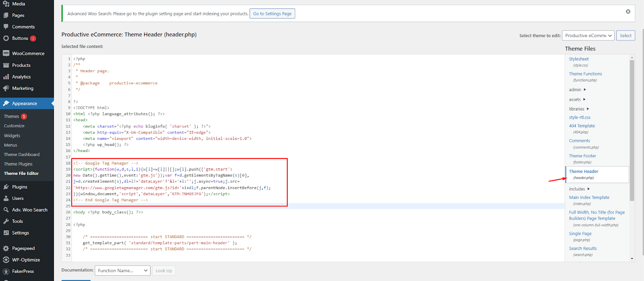Open the Customize submenu item
Screen dimensions: 644x281
14,126
